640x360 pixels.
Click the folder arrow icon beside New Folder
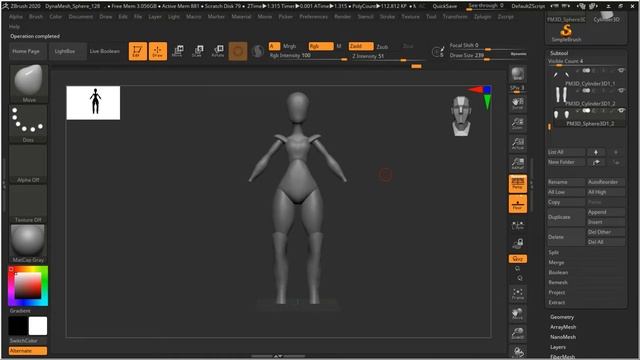pyautogui.click(x=596, y=162)
